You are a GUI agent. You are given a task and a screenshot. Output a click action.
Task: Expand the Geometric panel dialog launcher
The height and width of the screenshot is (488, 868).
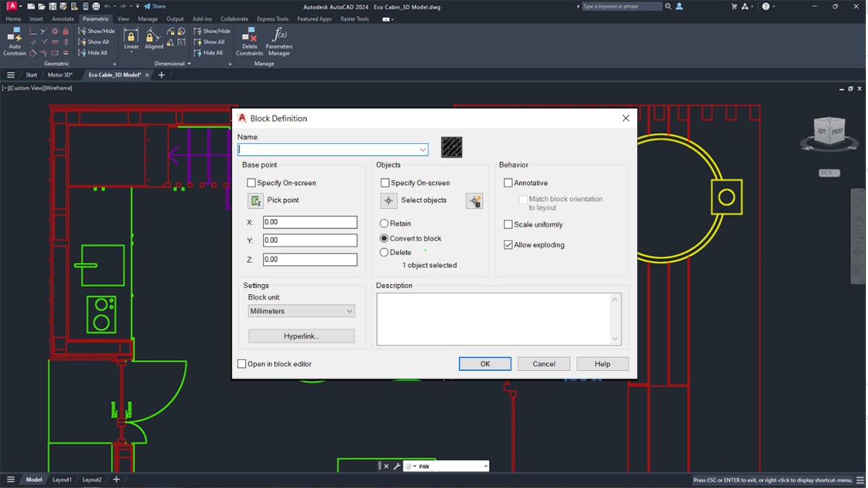click(x=114, y=64)
